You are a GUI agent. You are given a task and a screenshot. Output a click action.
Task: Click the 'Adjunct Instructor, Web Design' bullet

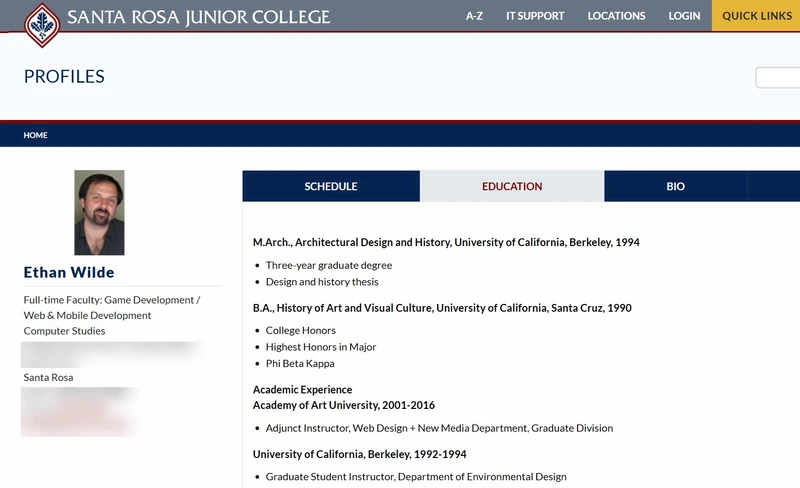tap(439, 428)
